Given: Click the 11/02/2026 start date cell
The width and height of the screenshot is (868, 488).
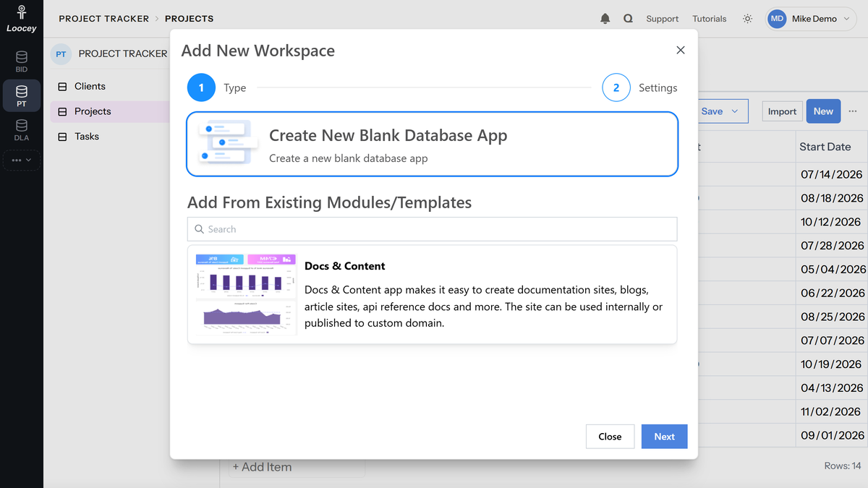Looking at the screenshot, I should click(832, 411).
